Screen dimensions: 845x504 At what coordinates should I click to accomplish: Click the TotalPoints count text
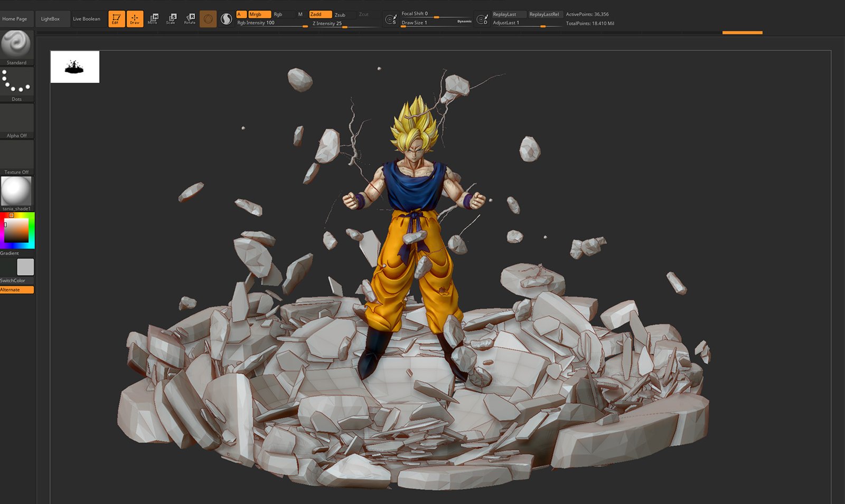click(x=590, y=23)
